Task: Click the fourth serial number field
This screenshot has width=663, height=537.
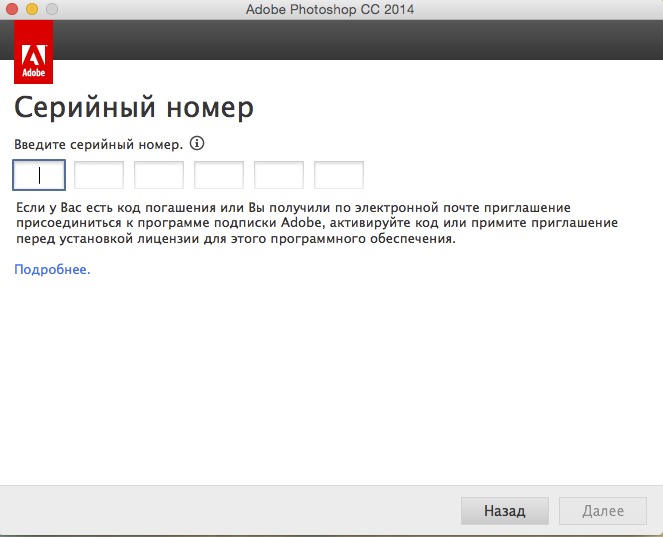Action: tap(219, 175)
